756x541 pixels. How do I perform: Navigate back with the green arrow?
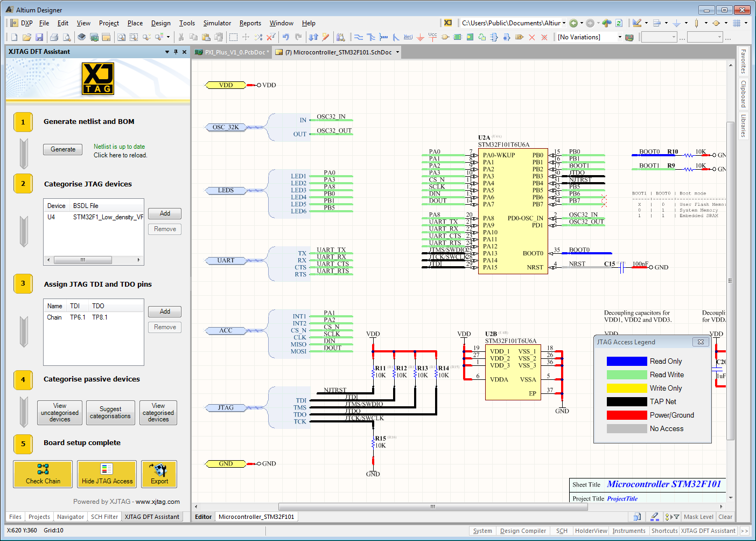573,23
